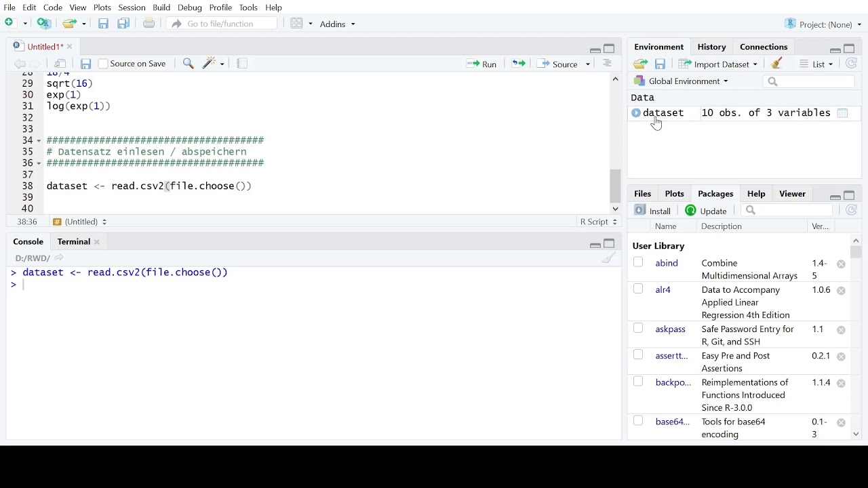Refresh the Environment pane

click(x=852, y=64)
